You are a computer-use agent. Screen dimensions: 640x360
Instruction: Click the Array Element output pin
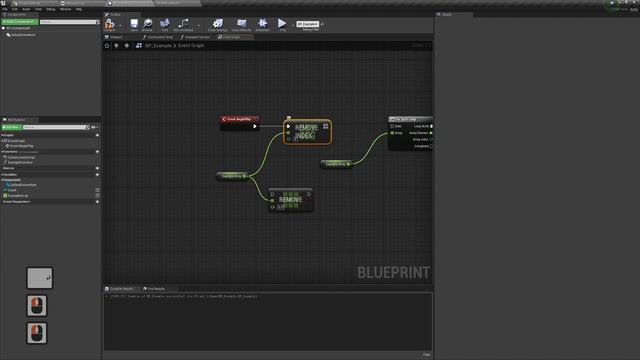point(431,133)
